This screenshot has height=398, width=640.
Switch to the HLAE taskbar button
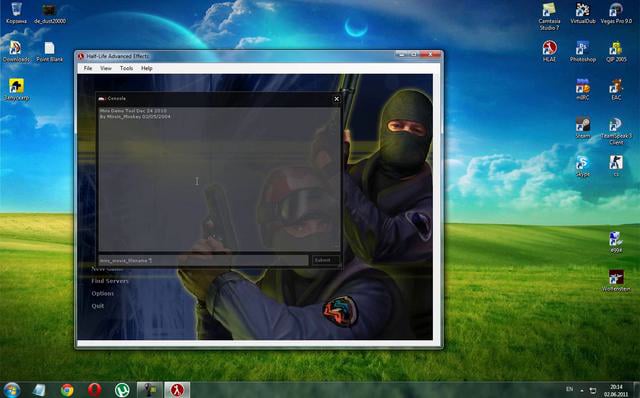[x=177, y=390]
